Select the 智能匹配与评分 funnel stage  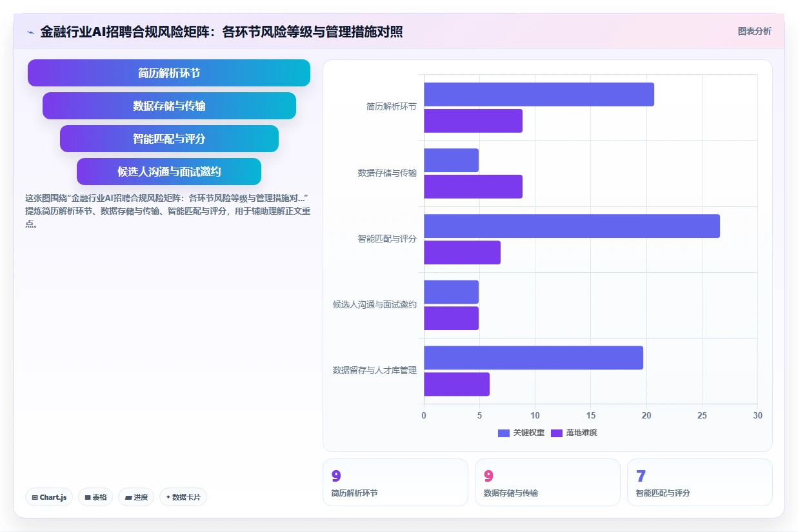click(169, 139)
